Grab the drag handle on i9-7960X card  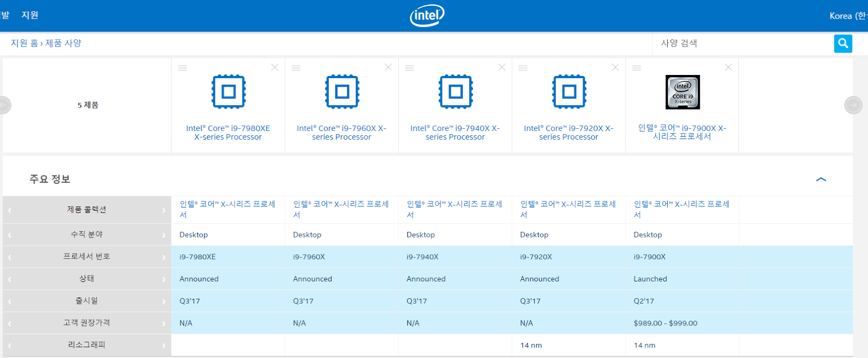[x=296, y=68]
